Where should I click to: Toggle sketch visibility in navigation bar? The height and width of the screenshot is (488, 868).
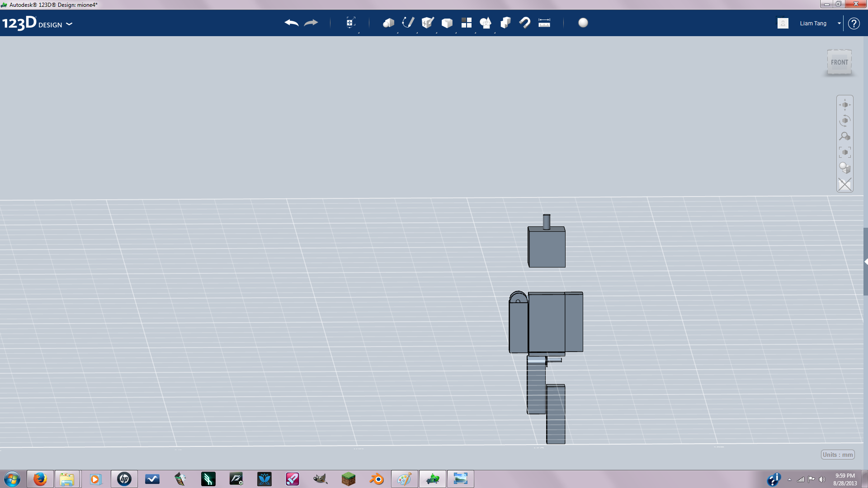pos(845,184)
